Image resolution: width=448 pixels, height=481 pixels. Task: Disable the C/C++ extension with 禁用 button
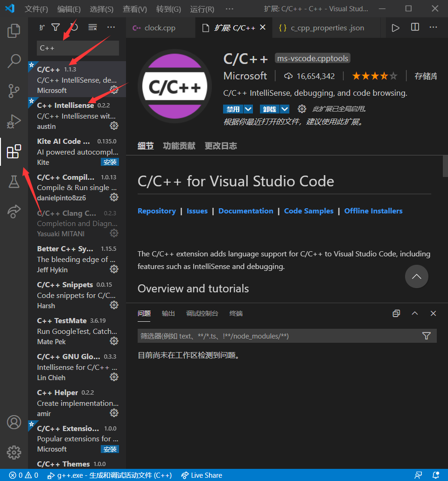tap(234, 109)
